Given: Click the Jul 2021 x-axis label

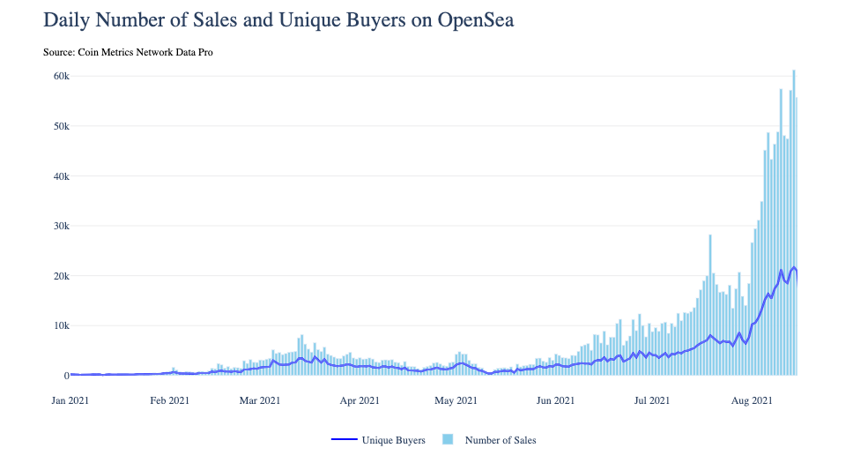Looking at the screenshot, I should 652,400.
